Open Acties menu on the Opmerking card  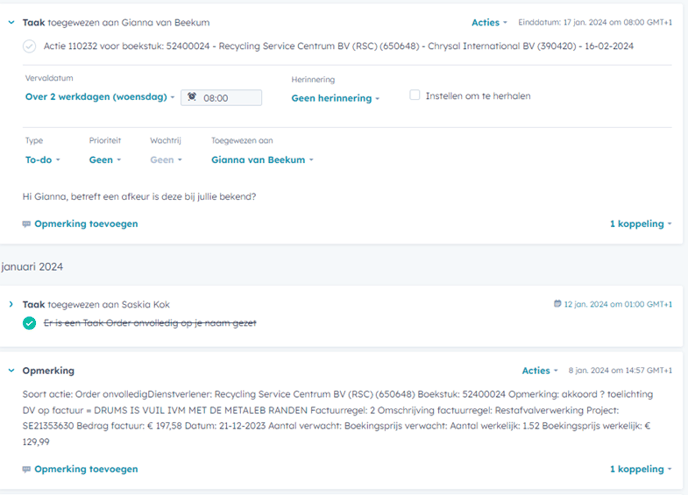tap(540, 371)
